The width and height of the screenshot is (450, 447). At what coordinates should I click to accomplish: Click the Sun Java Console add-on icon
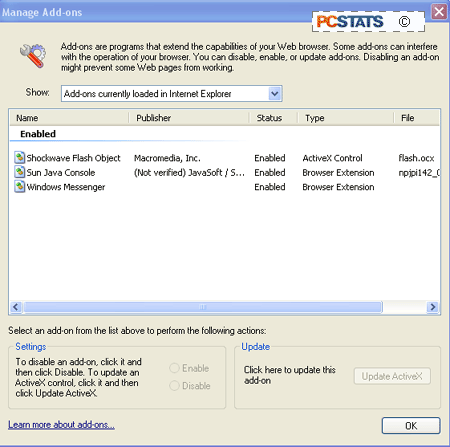point(20,172)
